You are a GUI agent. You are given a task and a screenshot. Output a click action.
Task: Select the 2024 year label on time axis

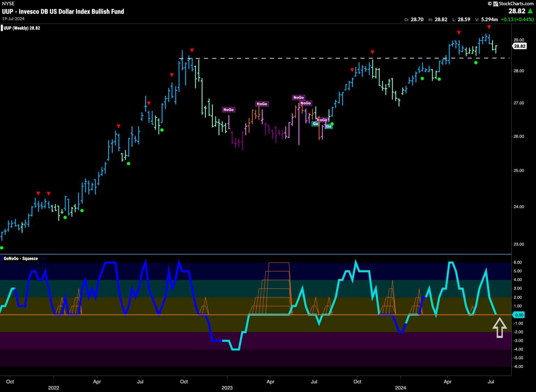tap(400, 388)
